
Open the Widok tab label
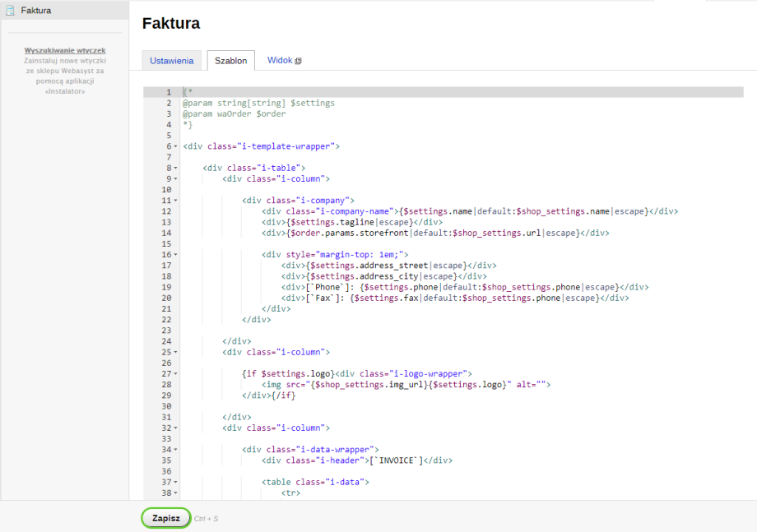(280, 61)
